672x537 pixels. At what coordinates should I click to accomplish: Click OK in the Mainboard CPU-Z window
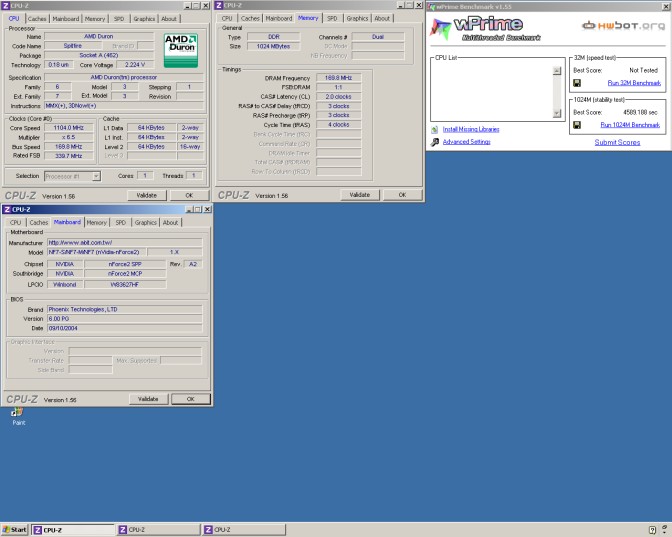tap(191, 399)
